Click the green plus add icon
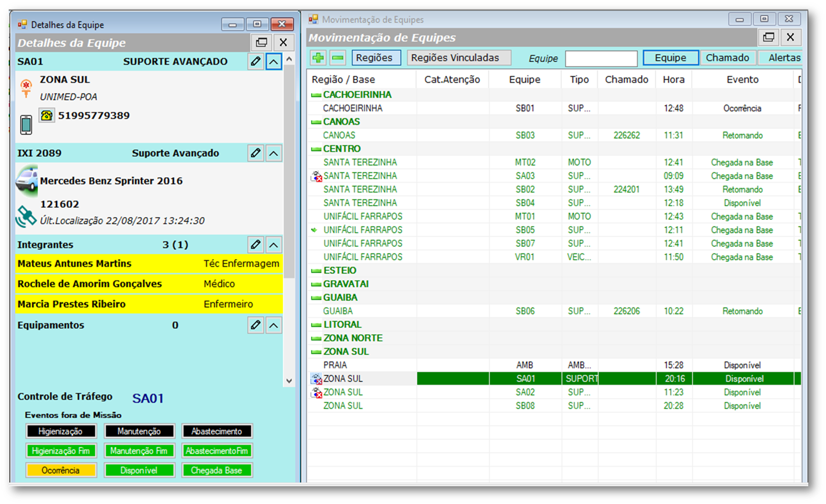Viewport: 826px width, 504px height. click(x=318, y=58)
